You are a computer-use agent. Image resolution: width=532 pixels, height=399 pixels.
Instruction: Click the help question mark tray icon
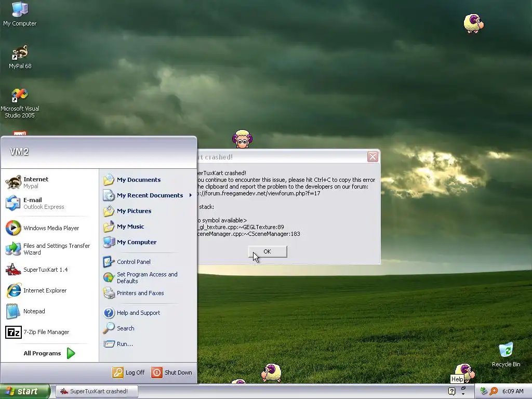point(451,392)
